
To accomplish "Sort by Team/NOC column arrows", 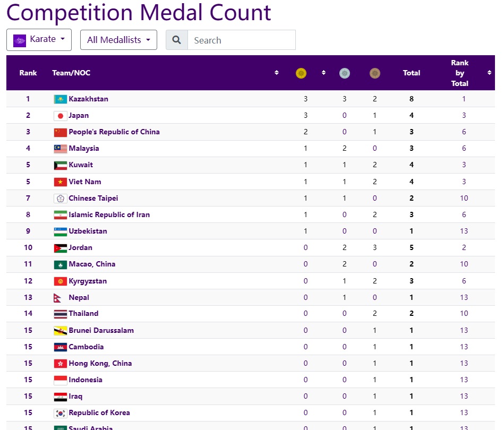I will 277,73.
